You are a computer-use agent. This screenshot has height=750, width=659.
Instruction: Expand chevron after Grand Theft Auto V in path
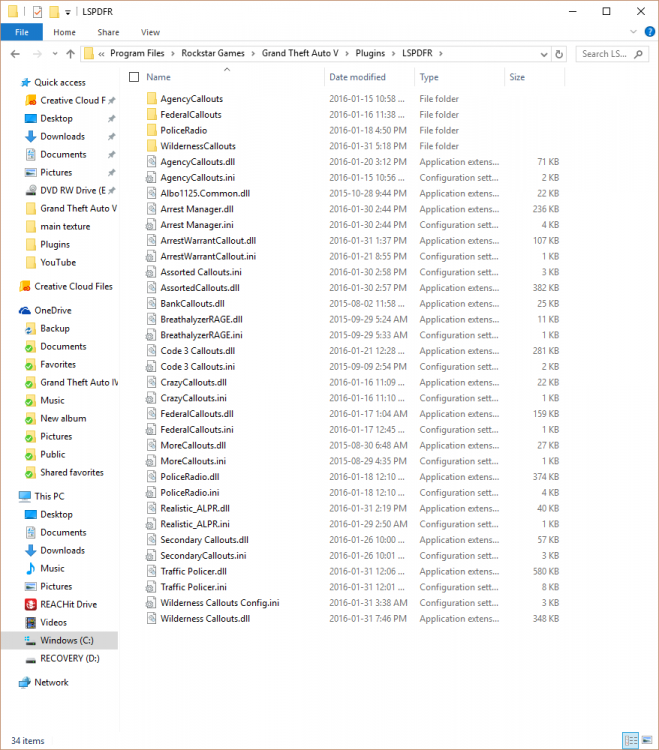click(x=347, y=54)
